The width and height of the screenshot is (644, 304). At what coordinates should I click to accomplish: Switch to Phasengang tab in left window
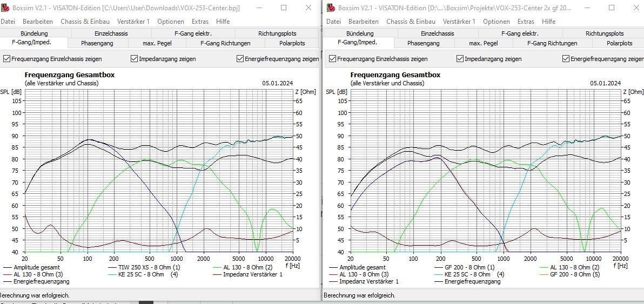coord(97,43)
